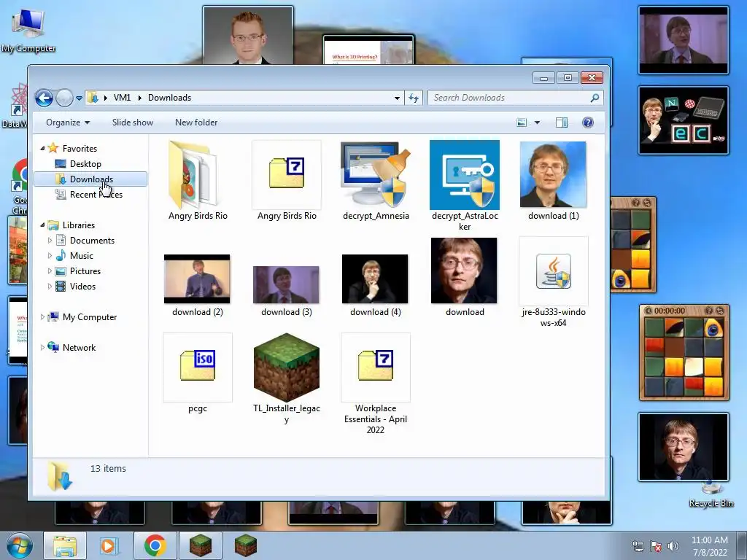Image resolution: width=747 pixels, height=560 pixels.
Task: Open the Videos library
Action: click(82, 286)
